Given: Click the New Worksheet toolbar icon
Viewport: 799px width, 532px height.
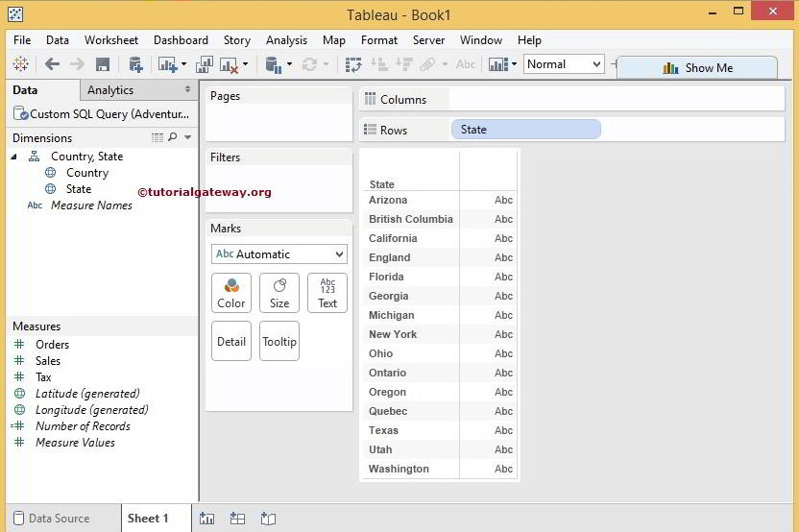Looking at the screenshot, I should [168, 64].
